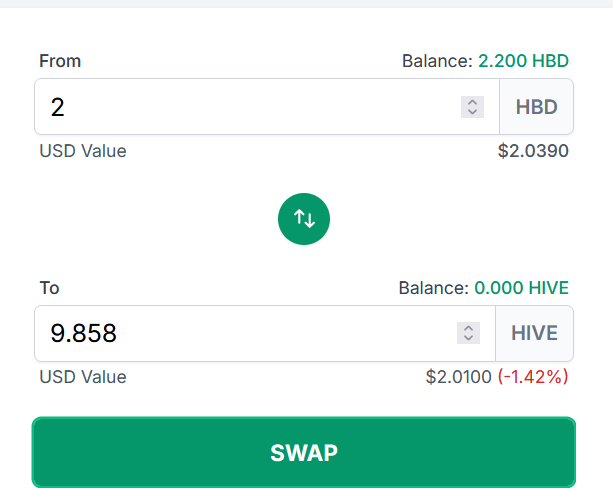This screenshot has width=613, height=490.
Task: Click the USD Value label under the HBD field
Action: 83,151
